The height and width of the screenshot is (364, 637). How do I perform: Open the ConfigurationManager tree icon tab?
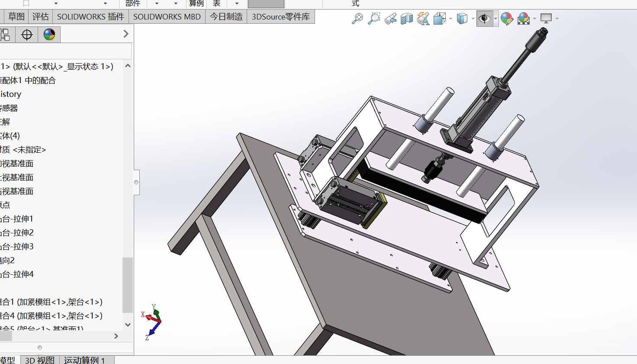(5, 34)
